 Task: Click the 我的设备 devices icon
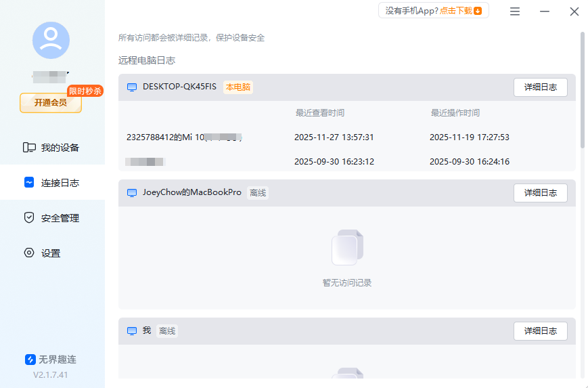pyautogui.click(x=29, y=148)
